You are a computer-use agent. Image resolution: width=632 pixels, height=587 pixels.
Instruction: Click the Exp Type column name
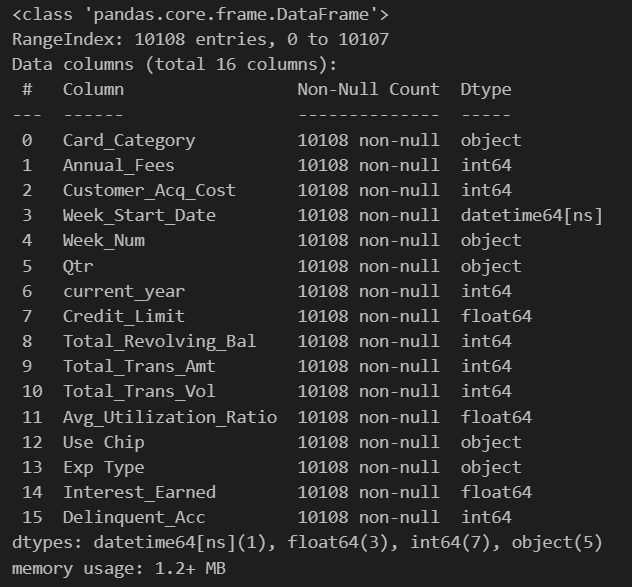click(x=104, y=467)
